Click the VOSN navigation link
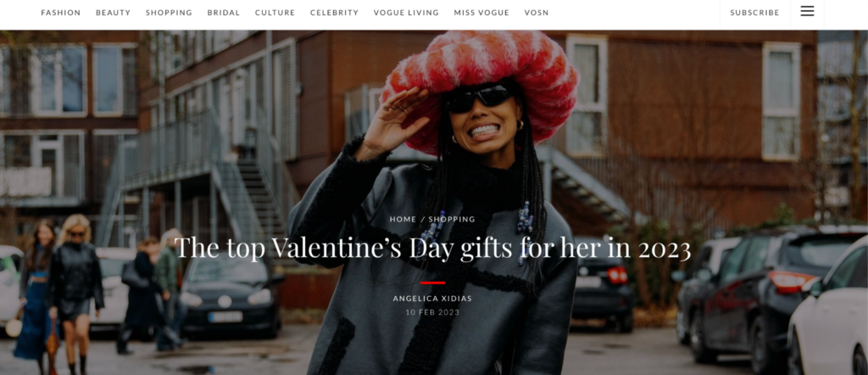The image size is (868, 375). click(537, 12)
